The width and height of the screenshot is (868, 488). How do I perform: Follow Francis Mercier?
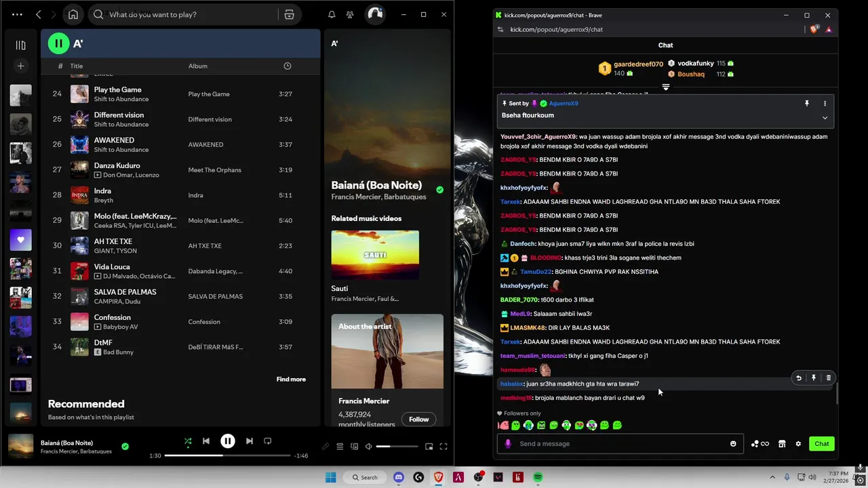[x=419, y=419]
